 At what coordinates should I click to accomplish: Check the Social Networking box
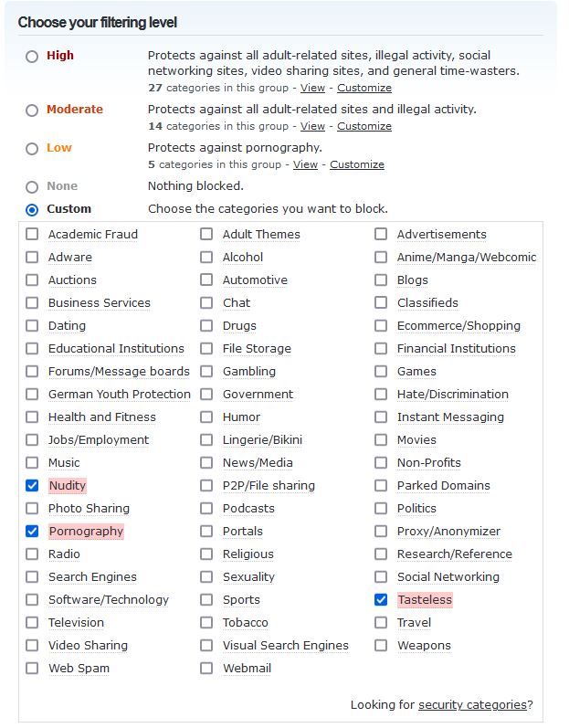point(381,576)
